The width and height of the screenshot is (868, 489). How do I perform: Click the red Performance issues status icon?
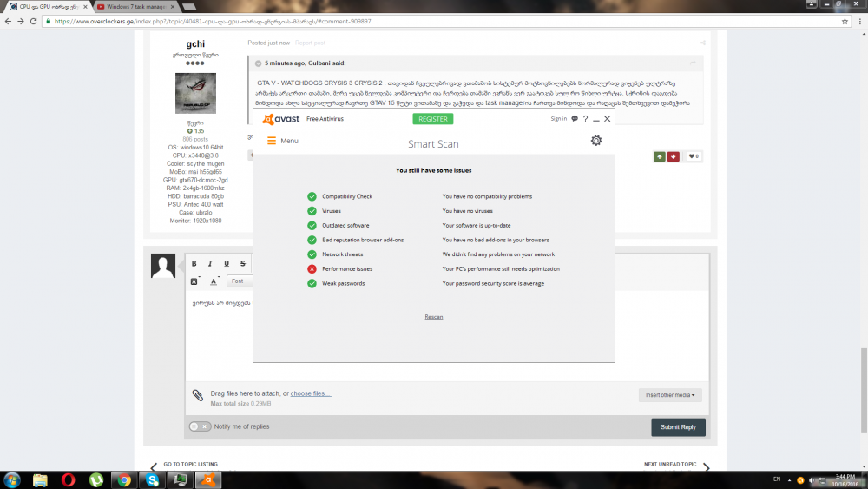point(312,269)
